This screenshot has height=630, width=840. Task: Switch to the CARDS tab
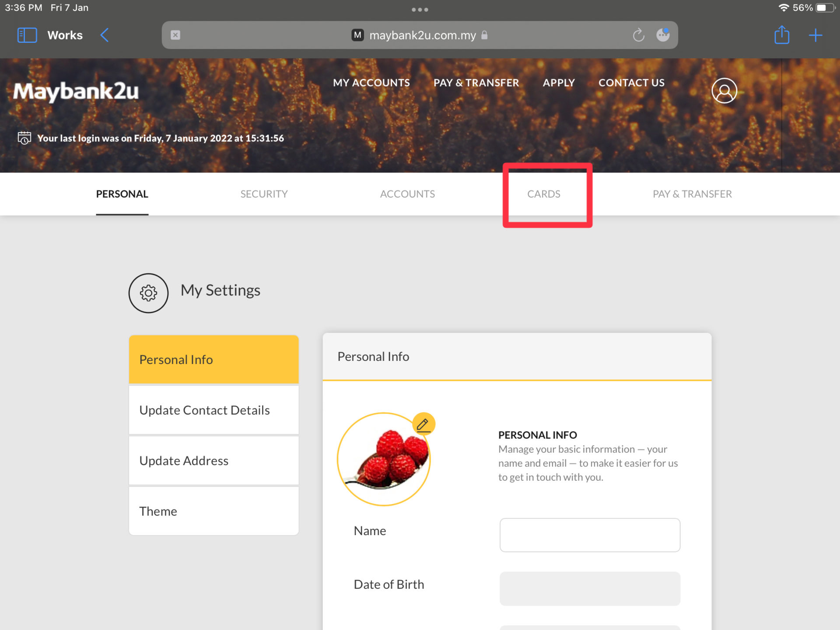click(543, 194)
